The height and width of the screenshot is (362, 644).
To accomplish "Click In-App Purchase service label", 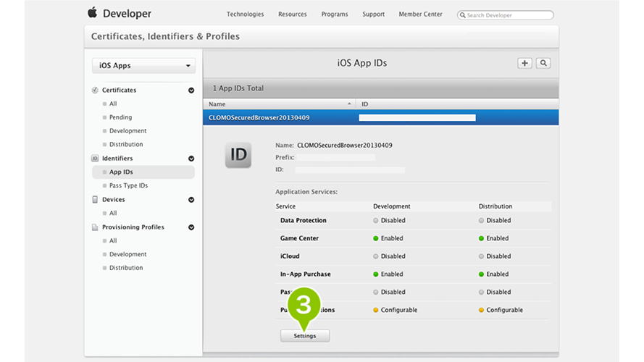I will coord(305,274).
